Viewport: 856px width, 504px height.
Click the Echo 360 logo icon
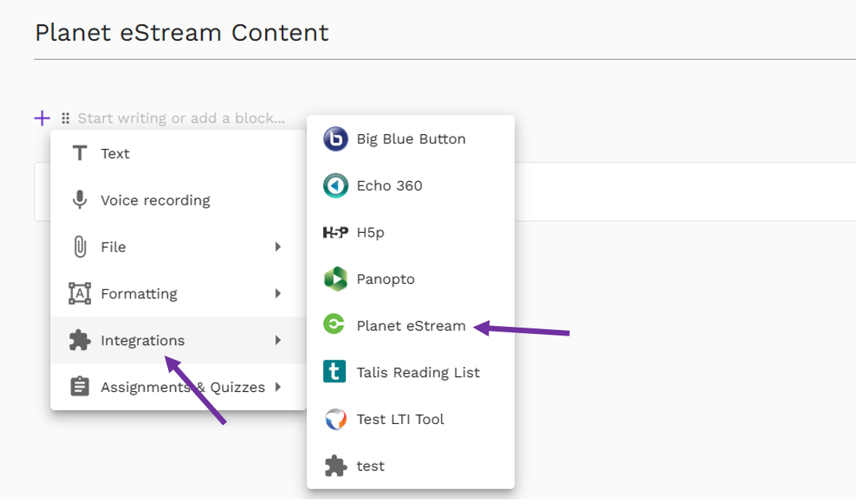tap(335, 186)
